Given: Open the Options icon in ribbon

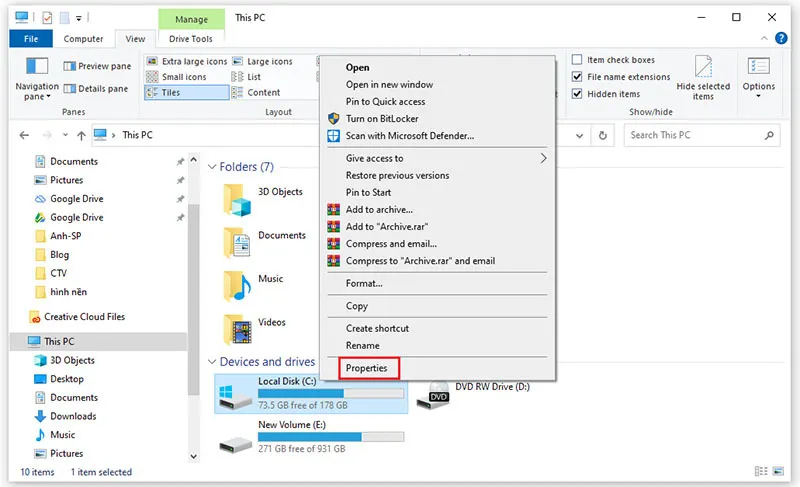Looking at the screenshot, I should pyautogui.click(x=758, y=68).
